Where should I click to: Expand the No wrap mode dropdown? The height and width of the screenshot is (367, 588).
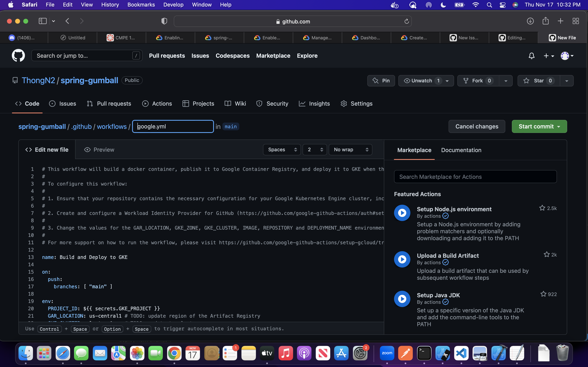(x=350, y=149)
